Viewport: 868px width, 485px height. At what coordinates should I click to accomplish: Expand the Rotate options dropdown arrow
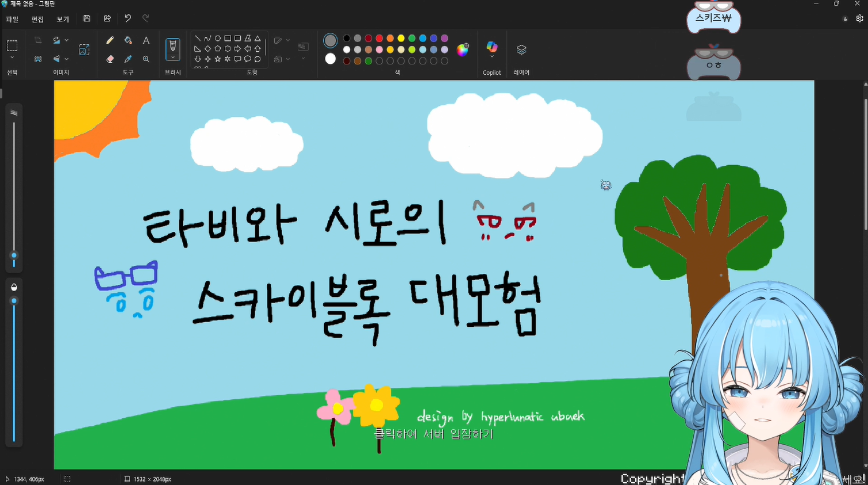pyautogui.click(x=67, y=40)
